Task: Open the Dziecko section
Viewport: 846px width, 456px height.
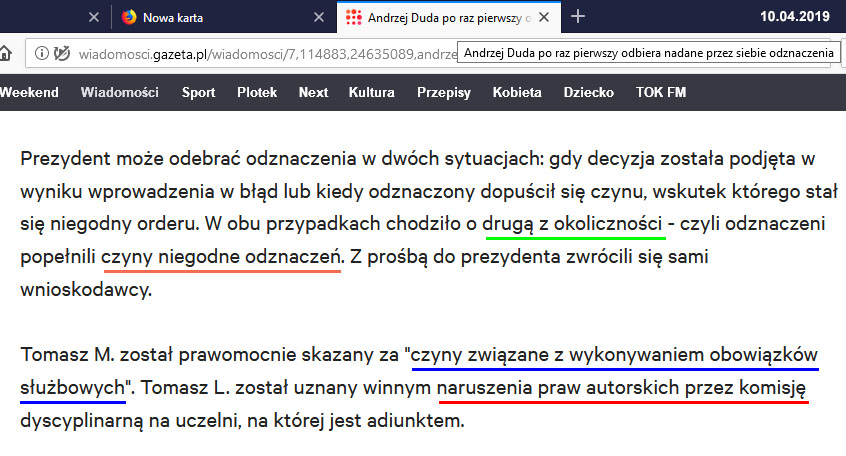Action: 589,92
